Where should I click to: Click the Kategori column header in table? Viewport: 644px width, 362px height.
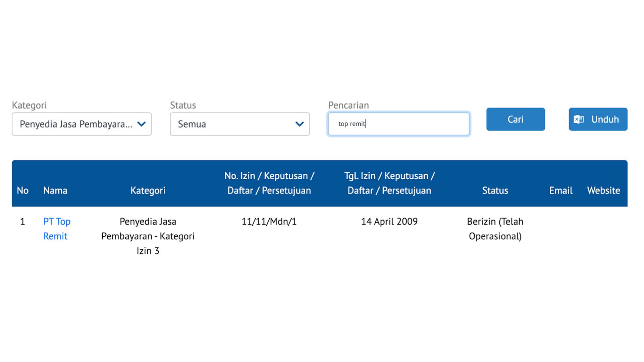point(148,190)
